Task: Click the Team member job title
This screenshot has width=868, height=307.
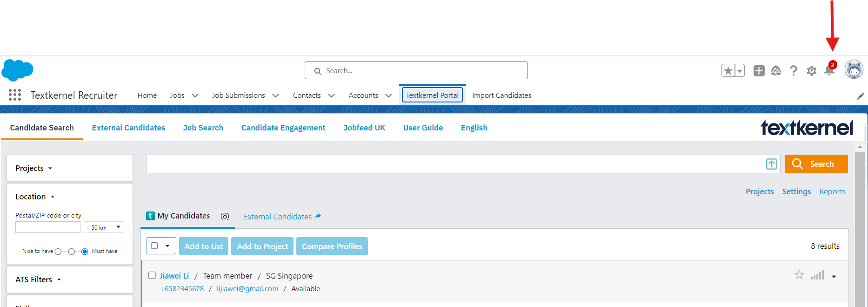Action: pos(227,276)
